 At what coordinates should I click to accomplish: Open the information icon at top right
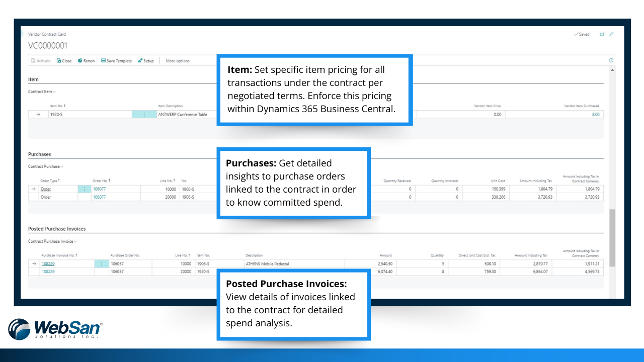(x=611, y=60)
